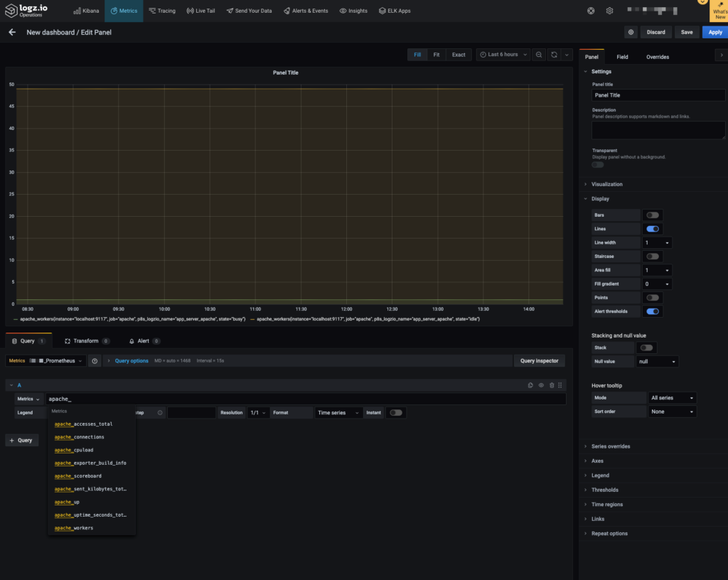Switch to the Field tab

622,57
